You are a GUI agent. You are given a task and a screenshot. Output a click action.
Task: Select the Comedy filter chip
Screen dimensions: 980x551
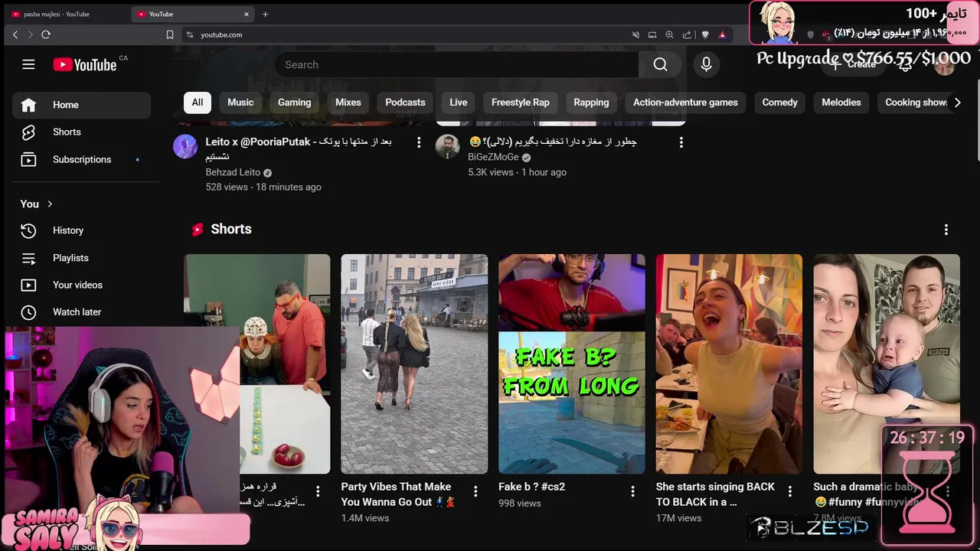tap(779, 103)
